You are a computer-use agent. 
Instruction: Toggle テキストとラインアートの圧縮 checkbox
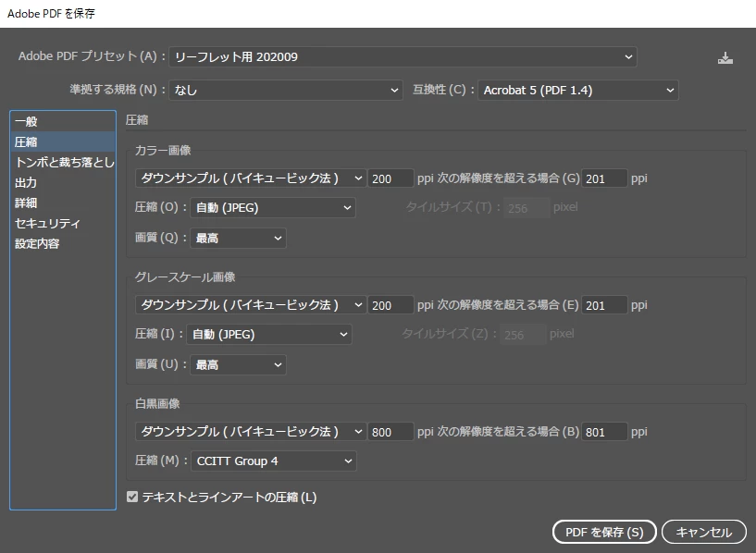(x=132, y=497)
